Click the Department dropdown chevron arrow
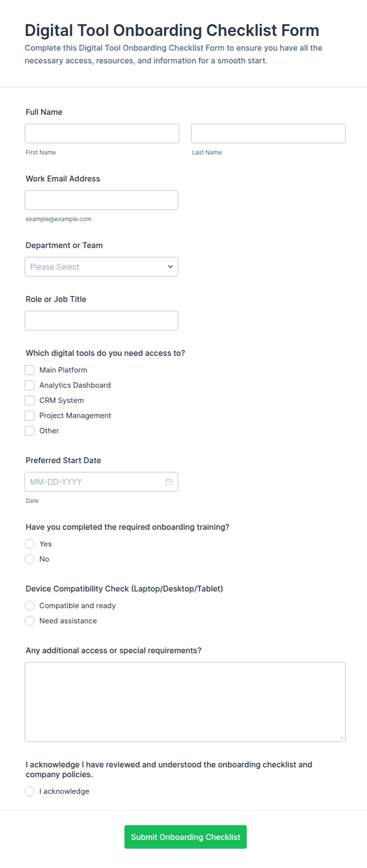 tap(170, 267)
